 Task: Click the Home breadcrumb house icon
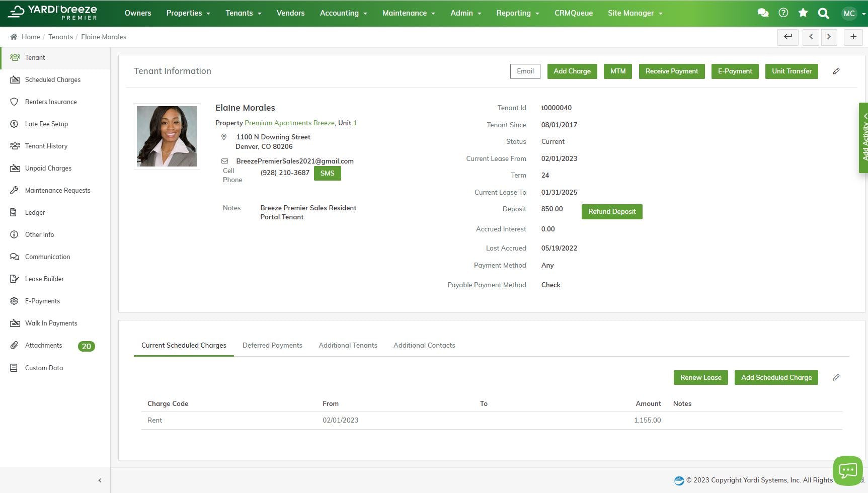pyautogui.click(x=14, y=37)
